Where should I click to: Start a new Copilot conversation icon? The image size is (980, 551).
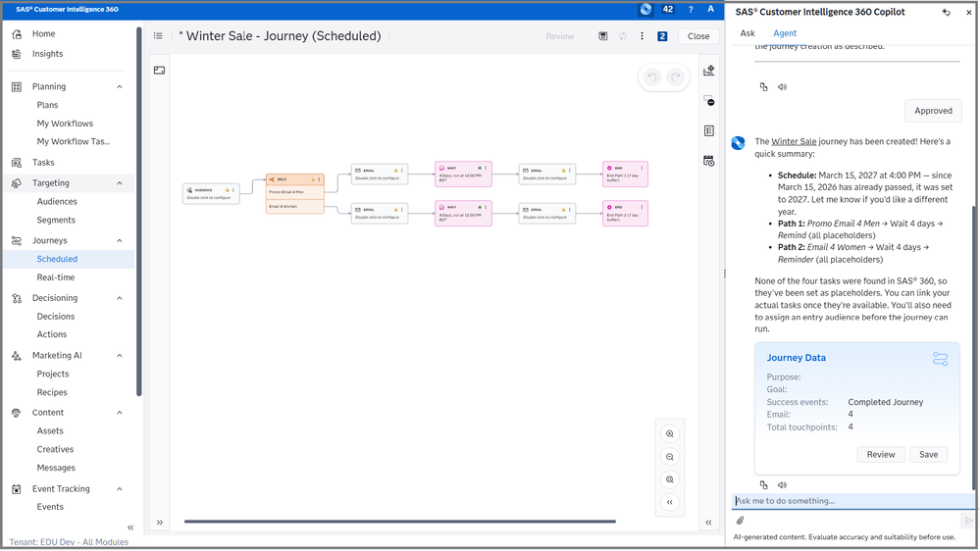point(947,13)
